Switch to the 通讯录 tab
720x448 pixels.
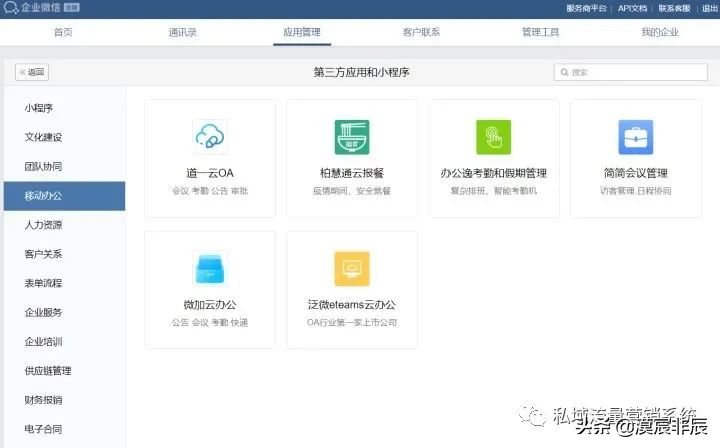(x=183, y=32)
